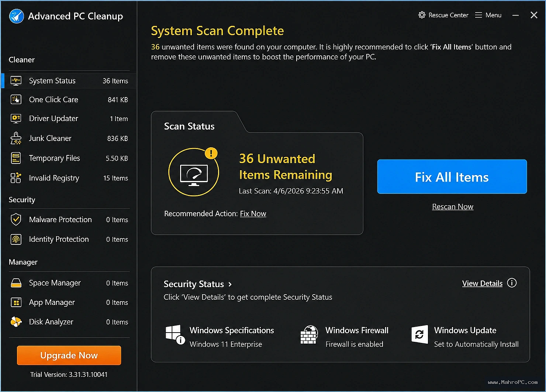Click the System Scan Complete heading
Viewport: 546px width, 392px height.
tap(217, 31)
